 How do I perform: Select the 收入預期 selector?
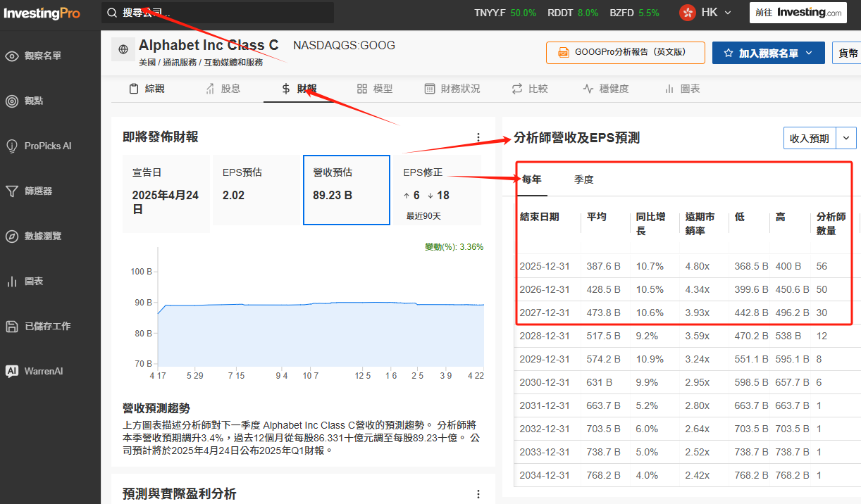pyautogui.click(x=810, y=138)
